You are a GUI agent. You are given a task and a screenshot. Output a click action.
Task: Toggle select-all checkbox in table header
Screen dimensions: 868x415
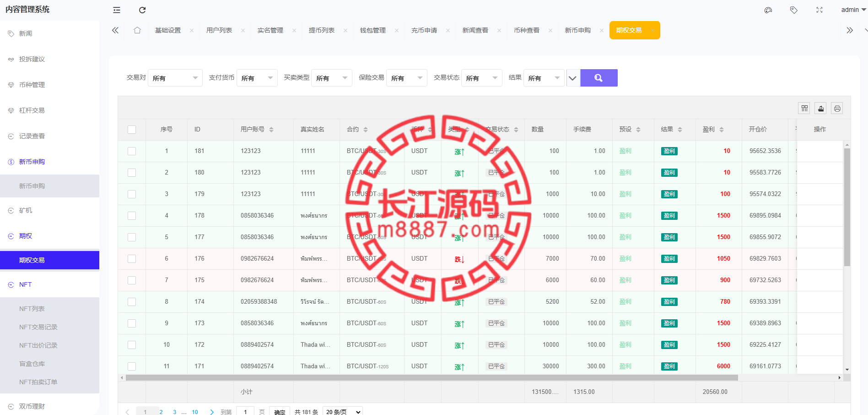[x=132, y=130]
